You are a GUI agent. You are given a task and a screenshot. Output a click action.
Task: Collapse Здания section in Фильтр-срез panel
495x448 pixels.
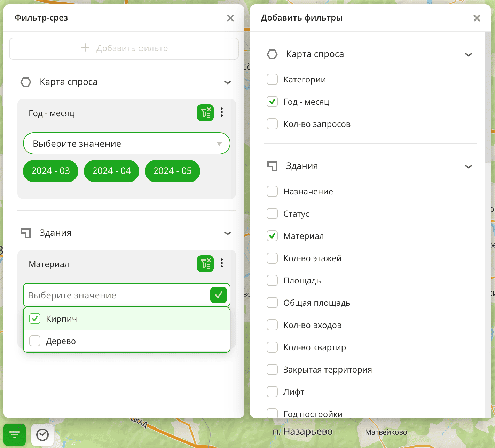228,233
